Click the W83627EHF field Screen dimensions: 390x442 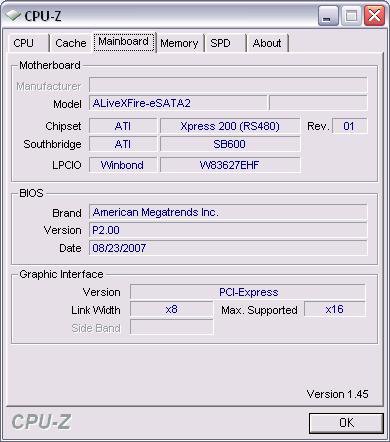230,165
